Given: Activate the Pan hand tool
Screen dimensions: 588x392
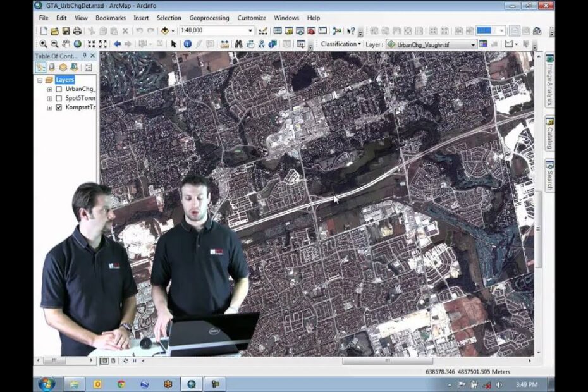Looking at the screenshot, I should (x=66, y=44).
